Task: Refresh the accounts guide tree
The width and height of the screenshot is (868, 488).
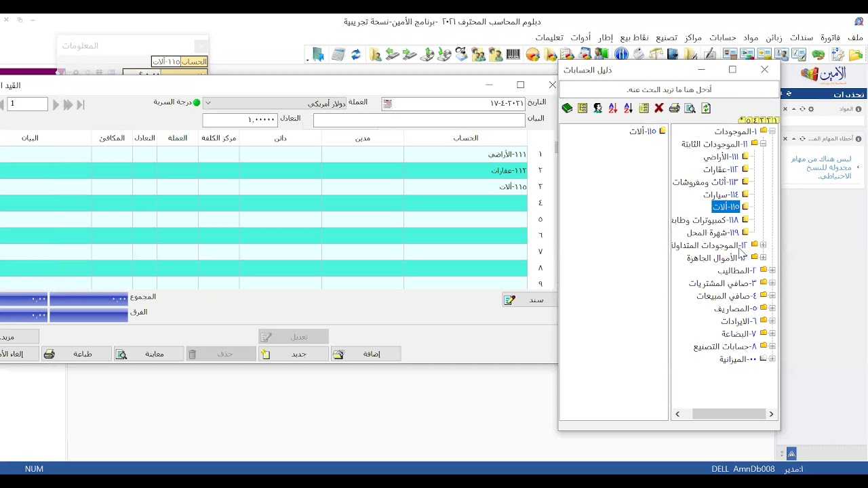Action: 706,108
